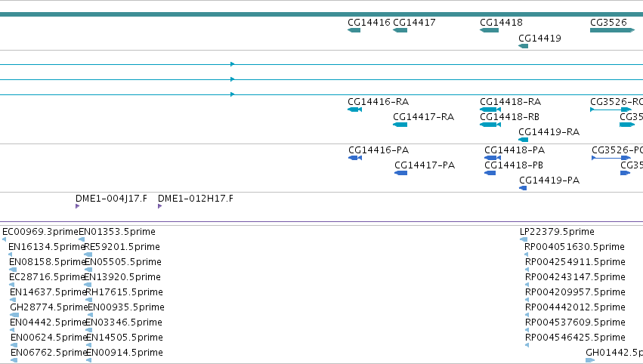Select the EN00935.5prime EST label
643x364 pixels.
[126, 307]
